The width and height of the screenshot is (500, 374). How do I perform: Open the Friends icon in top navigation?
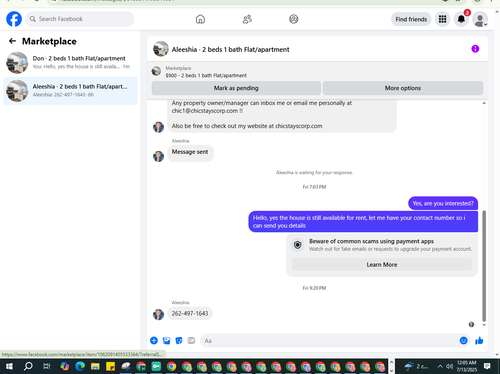pos(247,19)
